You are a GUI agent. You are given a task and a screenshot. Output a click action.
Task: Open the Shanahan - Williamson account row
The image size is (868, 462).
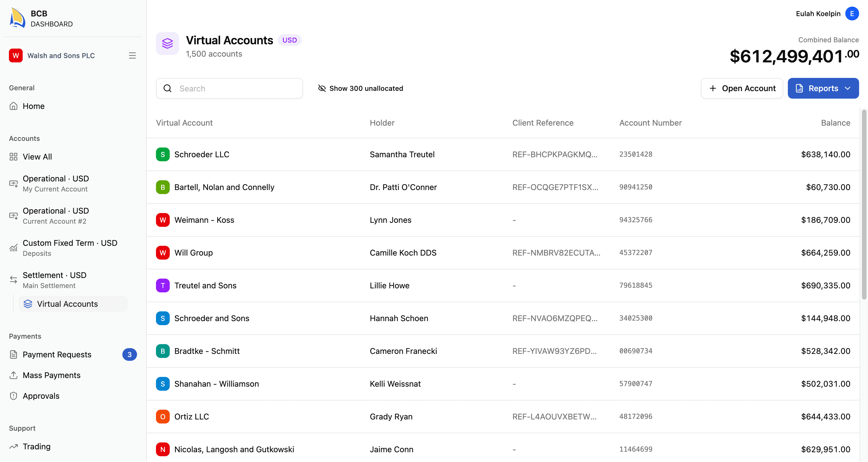tap(503, 384)
